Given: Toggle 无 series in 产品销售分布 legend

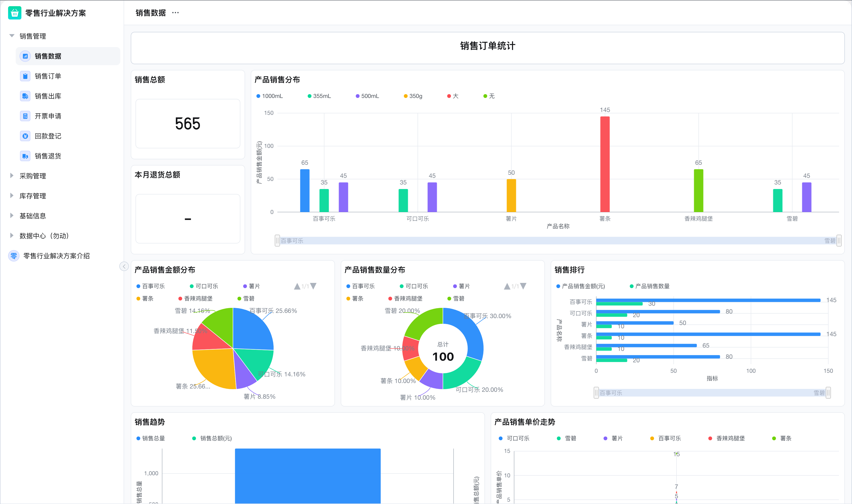Looking at the screenshot, I should click(489, 96).
